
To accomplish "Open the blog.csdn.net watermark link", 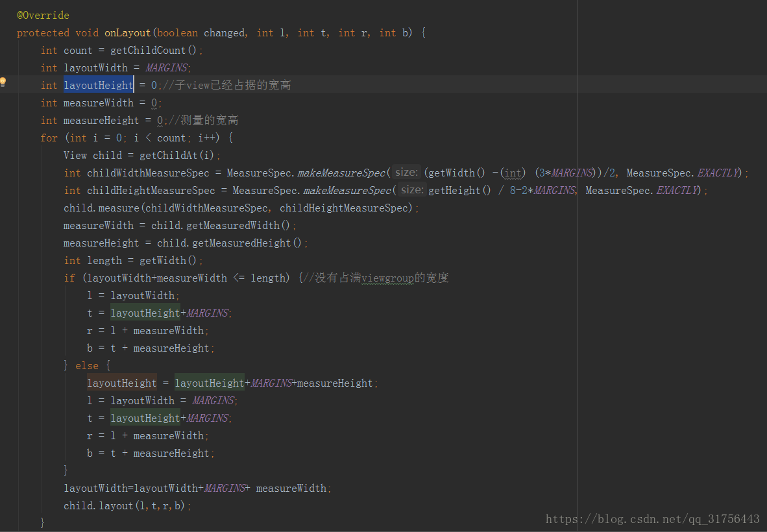I will (x=652, y=518).
